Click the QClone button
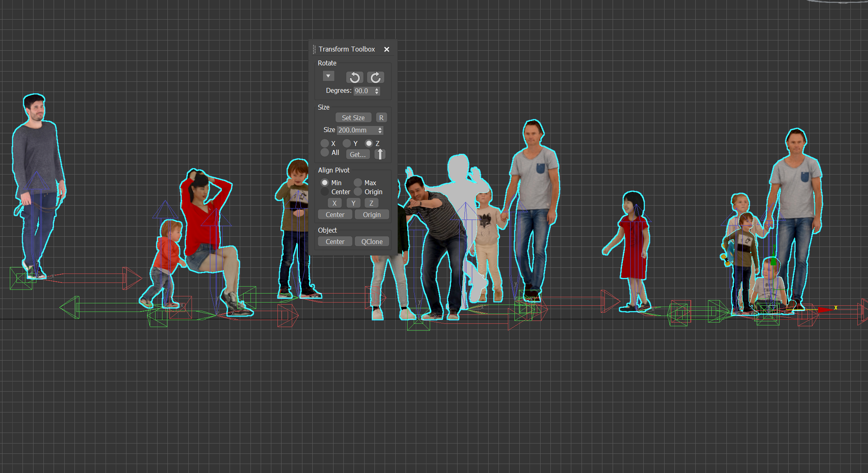 point(372,242)
